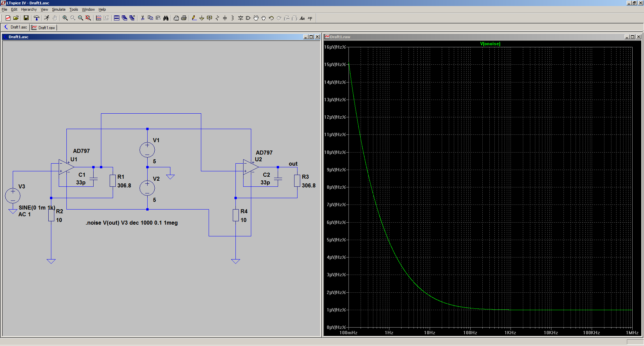Open the View menu
Image resolution: width=644 pixels, height=346 pixels.
tap(44, 9)
